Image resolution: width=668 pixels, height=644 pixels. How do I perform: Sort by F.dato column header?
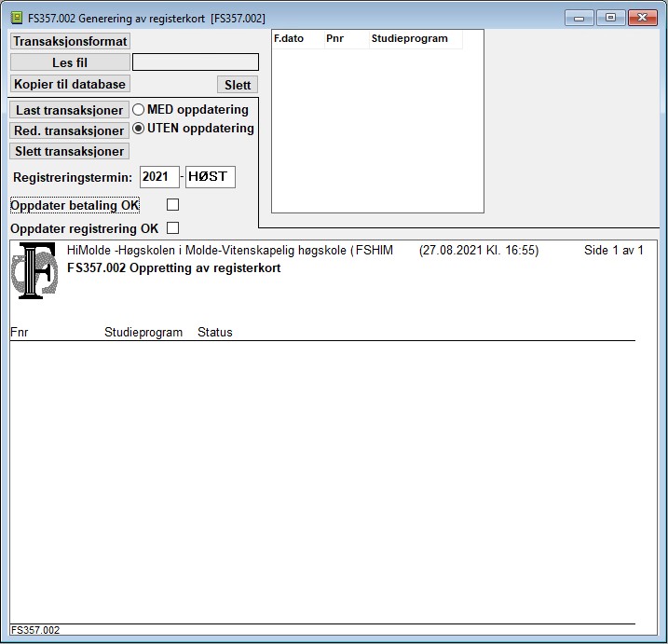(298, 39)
